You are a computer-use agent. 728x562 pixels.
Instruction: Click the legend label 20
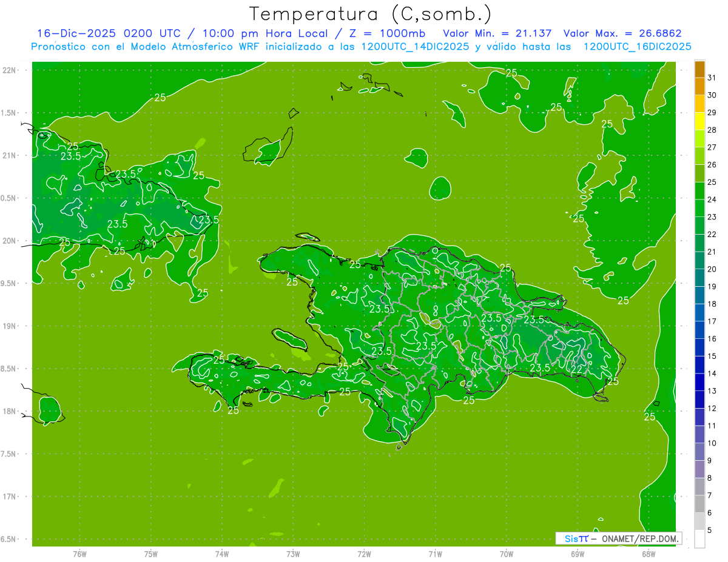[x=712, y=269]
